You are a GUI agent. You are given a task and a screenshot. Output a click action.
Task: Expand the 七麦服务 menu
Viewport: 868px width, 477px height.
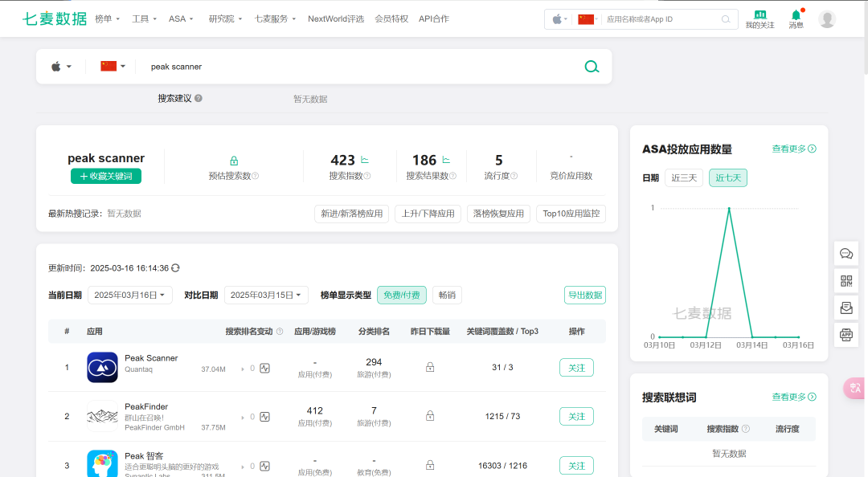(x=275, y=18)
